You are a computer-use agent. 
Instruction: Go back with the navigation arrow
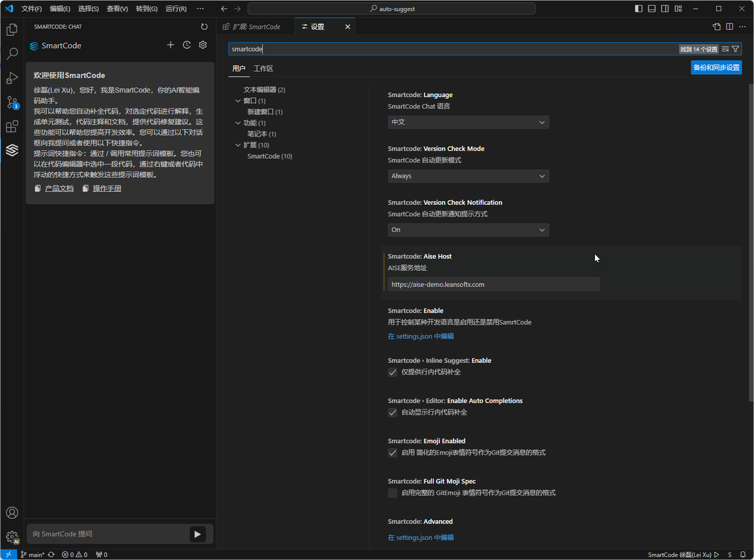(224, 9)
